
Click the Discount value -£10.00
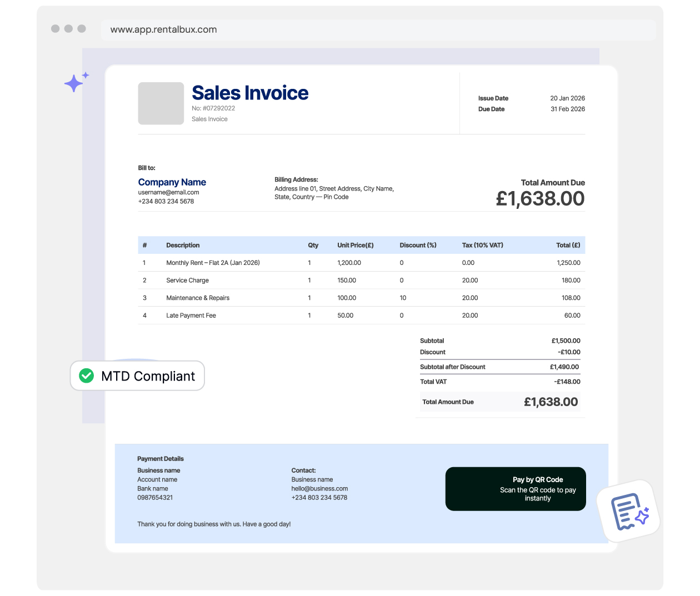569,352
